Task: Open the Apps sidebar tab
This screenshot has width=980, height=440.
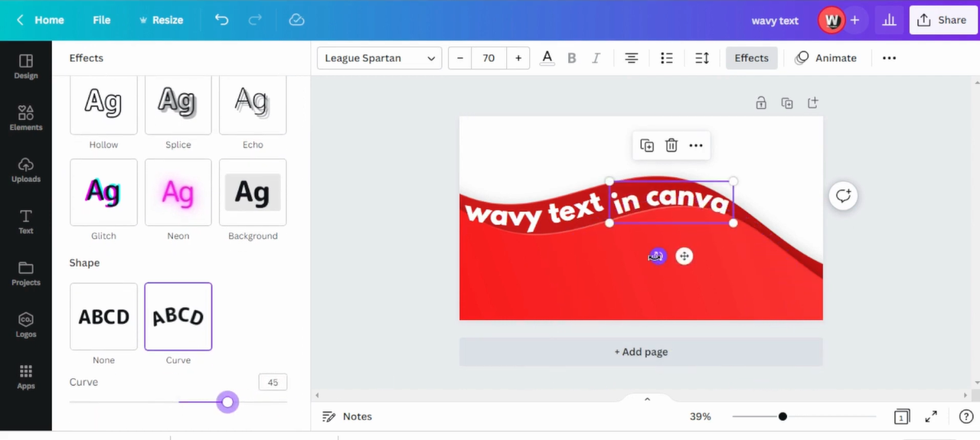Action: (x=26, y=376)
